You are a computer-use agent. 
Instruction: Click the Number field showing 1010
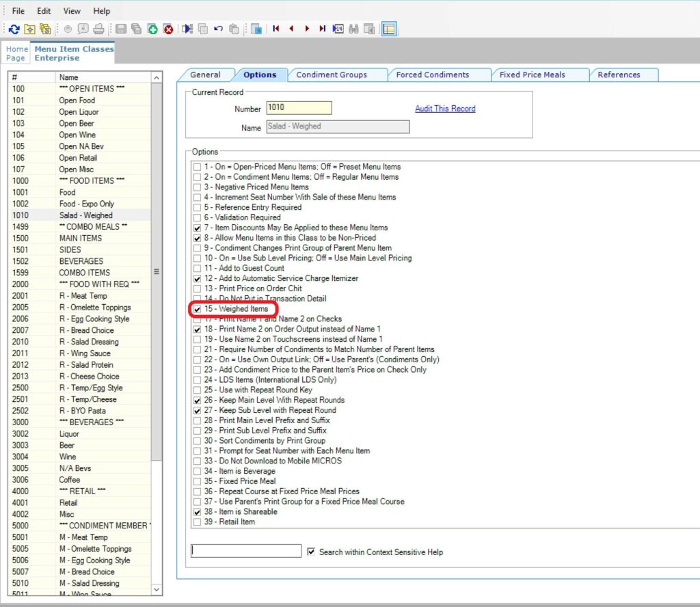299,108
